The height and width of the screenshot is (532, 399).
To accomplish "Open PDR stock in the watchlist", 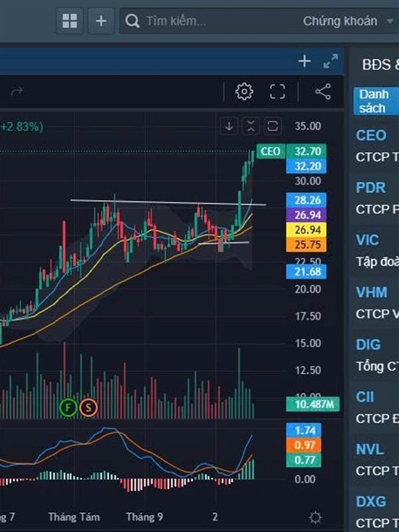I will click(x=370, y=188).
